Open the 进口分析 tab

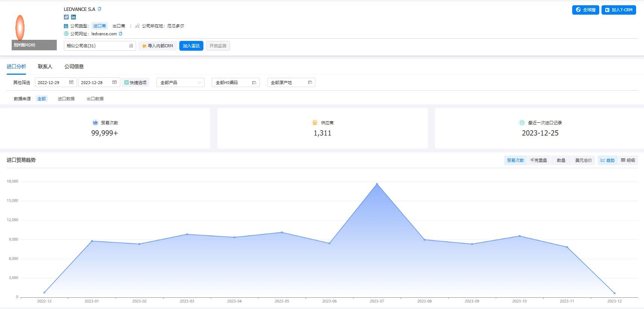click(x=16, y=66)
